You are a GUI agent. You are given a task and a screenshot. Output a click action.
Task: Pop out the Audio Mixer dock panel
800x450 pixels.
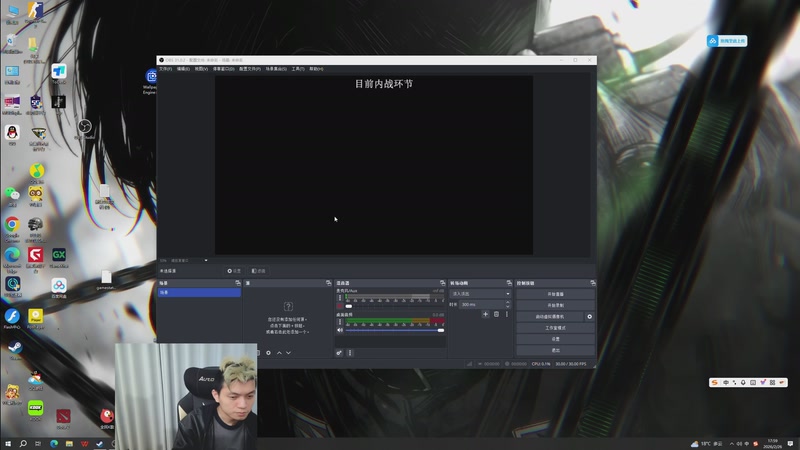coord(442,283)
